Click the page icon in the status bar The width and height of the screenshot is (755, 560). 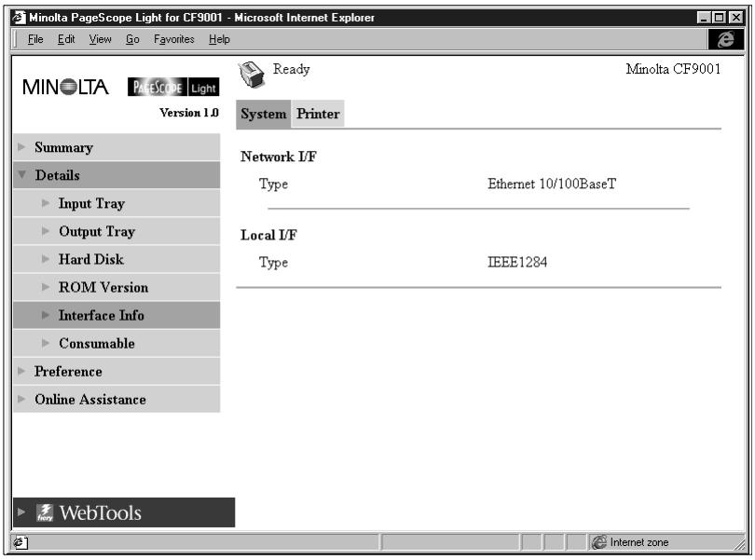(x=20, y=542)
